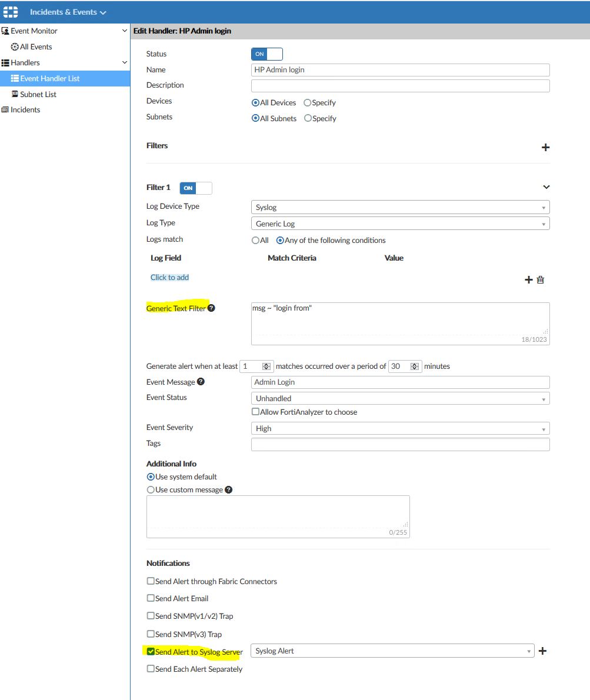Open Incidents in sidebar
This screenshot has width=590, height=700.
tap(25, 110)
